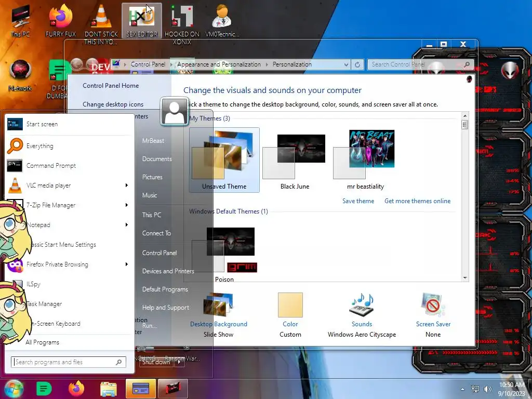Click Get more themes online link
The width and height of the screenshot is (532, 399).
click(x=418, y=201)
